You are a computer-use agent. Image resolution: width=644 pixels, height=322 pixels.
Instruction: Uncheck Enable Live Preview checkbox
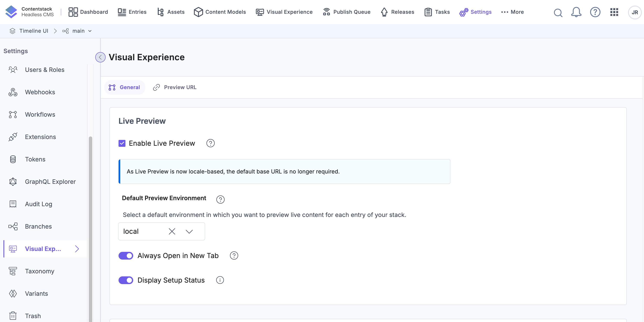(x=122, y=143)
